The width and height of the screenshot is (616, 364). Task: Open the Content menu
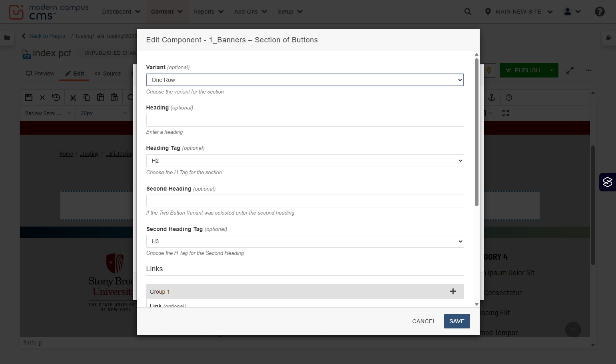167,12
